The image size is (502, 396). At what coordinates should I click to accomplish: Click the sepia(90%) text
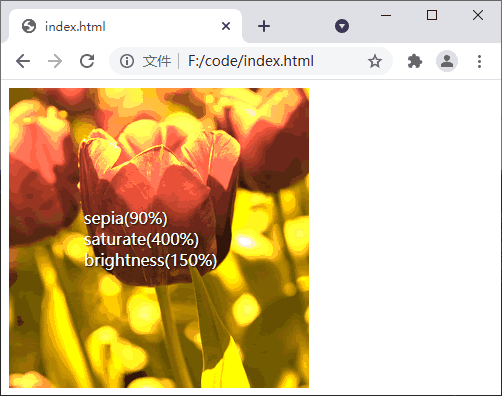click(126, 219)
